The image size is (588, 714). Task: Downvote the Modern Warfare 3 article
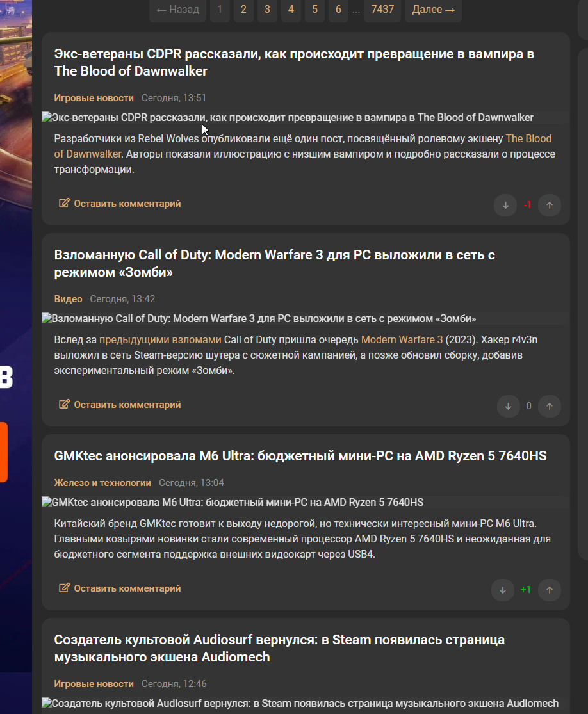tap(509, 406)
